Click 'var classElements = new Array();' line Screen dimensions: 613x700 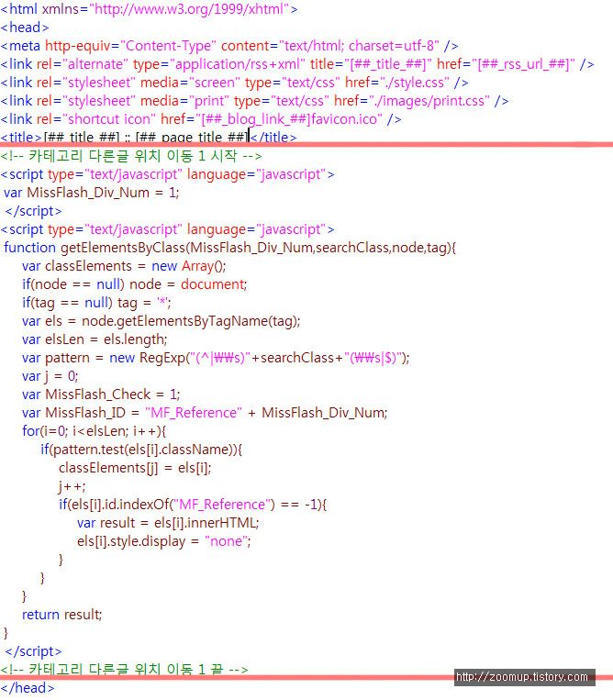tap(124, 266)
